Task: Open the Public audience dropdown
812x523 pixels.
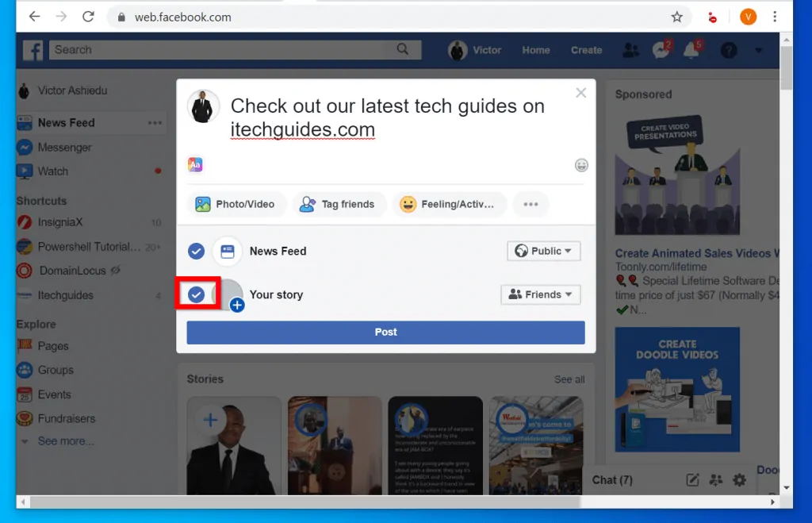Action: coord(543,251)
